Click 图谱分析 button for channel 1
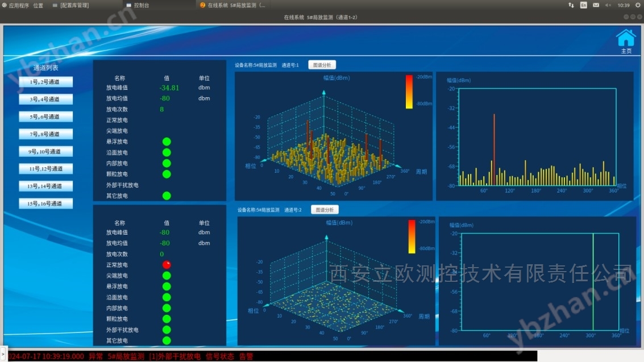Viewport: 644px width, 362px height. [x=322, y=65]
